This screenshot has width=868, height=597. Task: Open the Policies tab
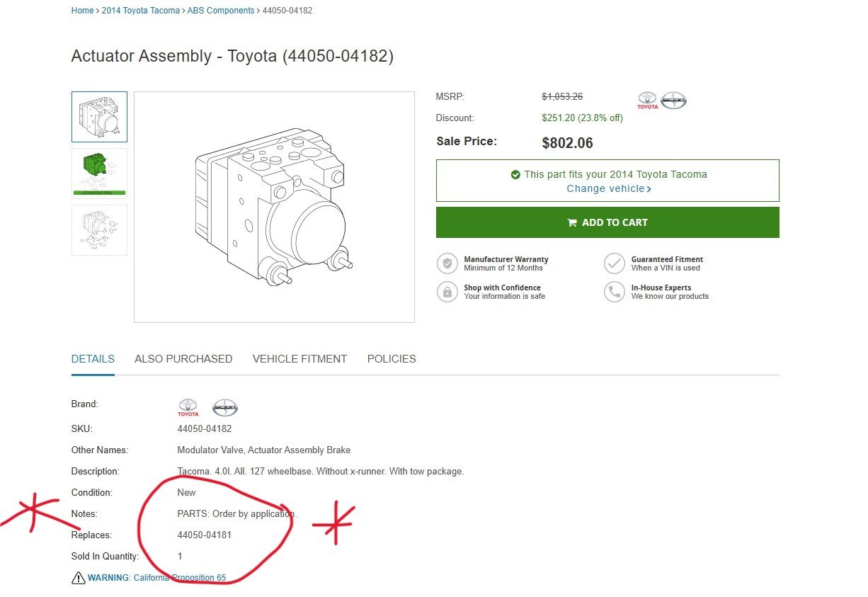pyautogui.click(x=392, y=359)
